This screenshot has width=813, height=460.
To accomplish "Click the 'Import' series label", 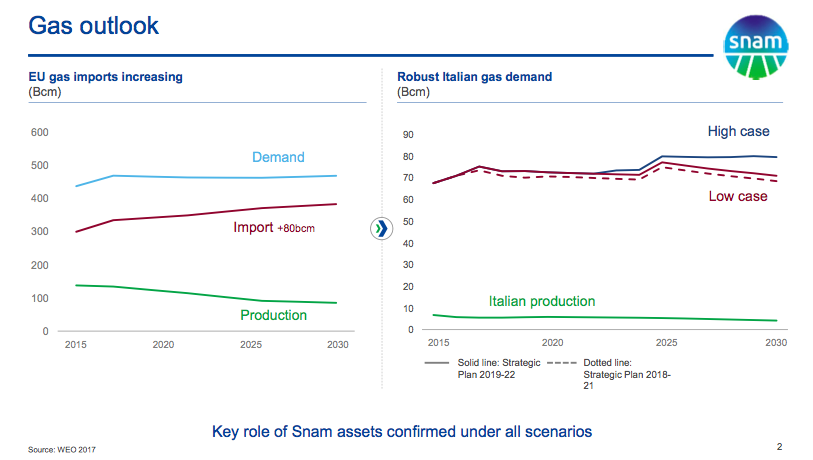I will (252, 227).
